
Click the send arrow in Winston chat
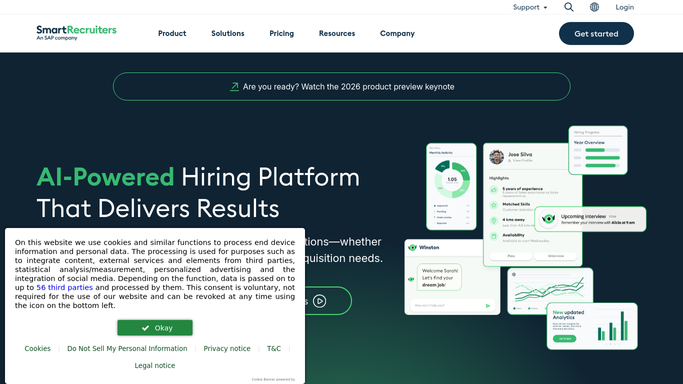pos(488,306)
